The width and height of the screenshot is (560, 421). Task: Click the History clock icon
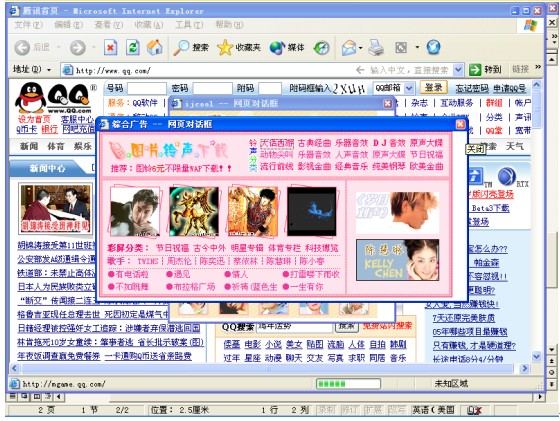click(x=321, y=47)
